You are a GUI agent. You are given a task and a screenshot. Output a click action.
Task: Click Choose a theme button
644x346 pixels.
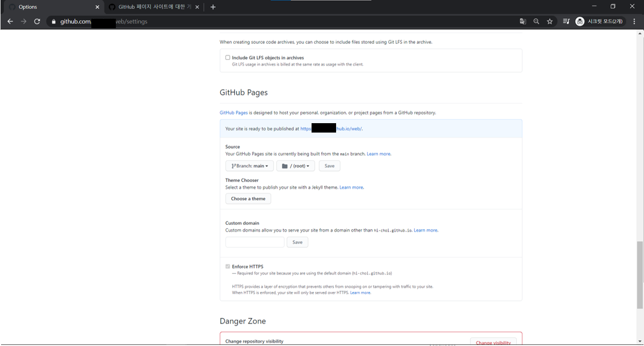tap(248, 199)
